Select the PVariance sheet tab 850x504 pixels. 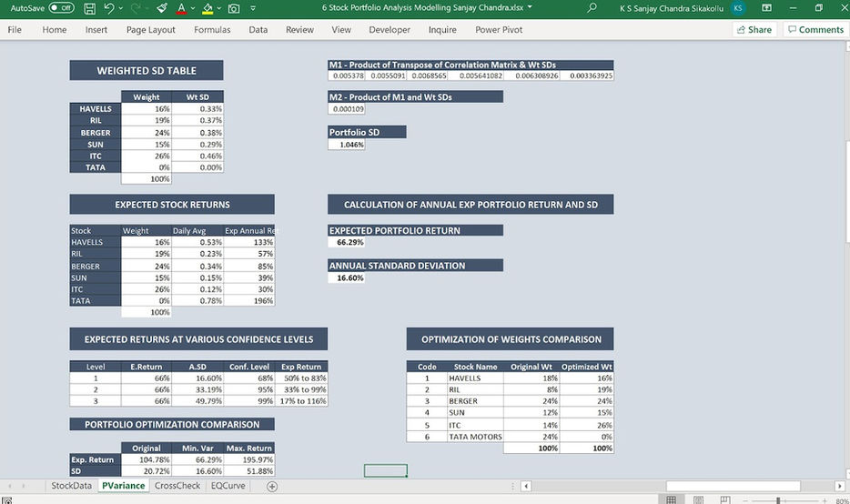[x=123, y=486]
